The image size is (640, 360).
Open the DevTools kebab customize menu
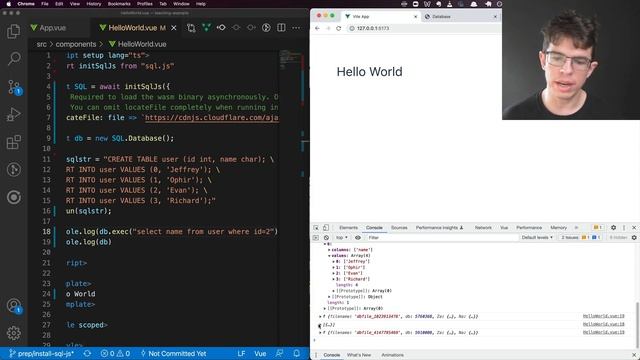(624, 227)
